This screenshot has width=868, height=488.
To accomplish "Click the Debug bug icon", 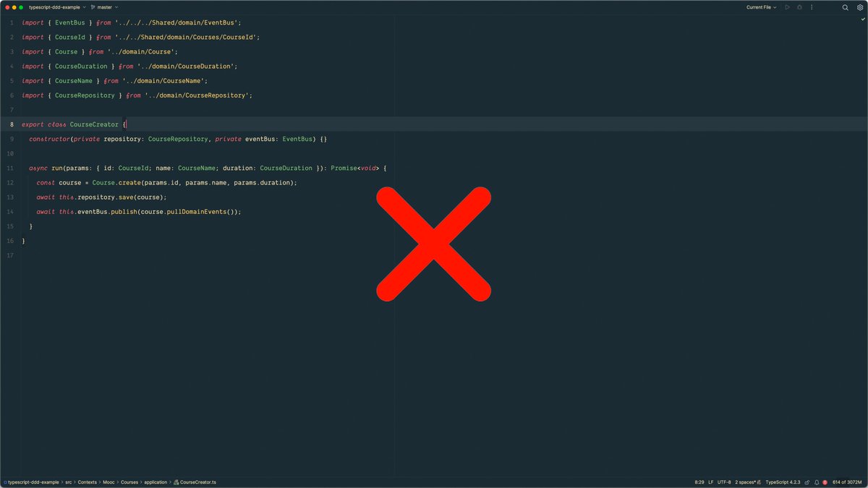I will (x=799, y=7).
